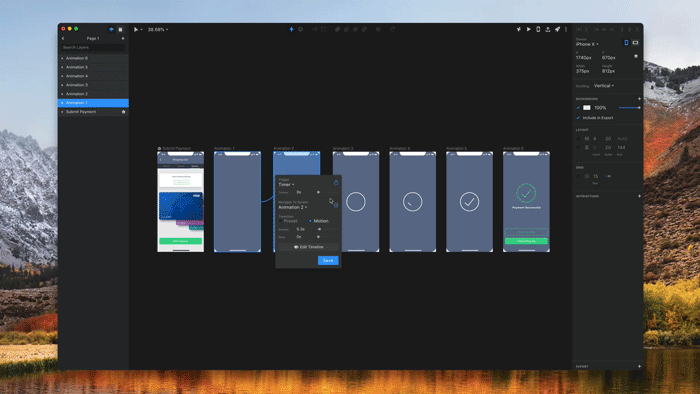700x394 pixels.
Task: Click the undo-style icon in top toolbar
Action: tap(392, 29)
